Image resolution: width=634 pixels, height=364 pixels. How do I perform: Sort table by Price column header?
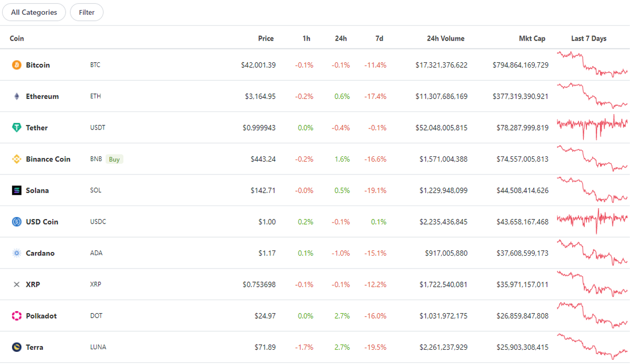point(266,39)
